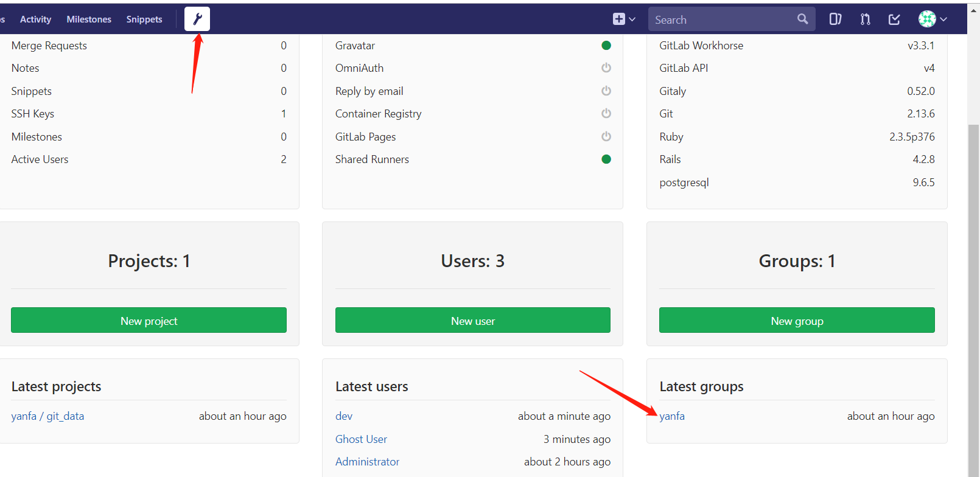980x477 pixels.
Task: Open the Admin area wrench icon
Action: (197, 19)
